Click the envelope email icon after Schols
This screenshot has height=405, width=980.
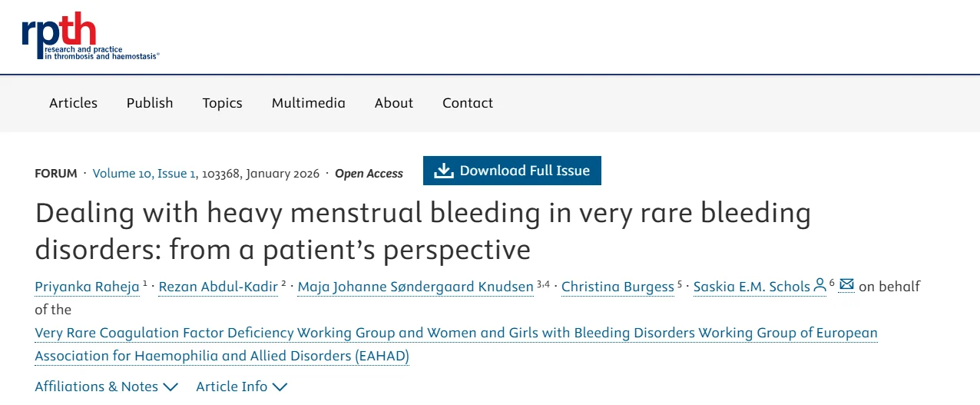[x=846, y=285]
